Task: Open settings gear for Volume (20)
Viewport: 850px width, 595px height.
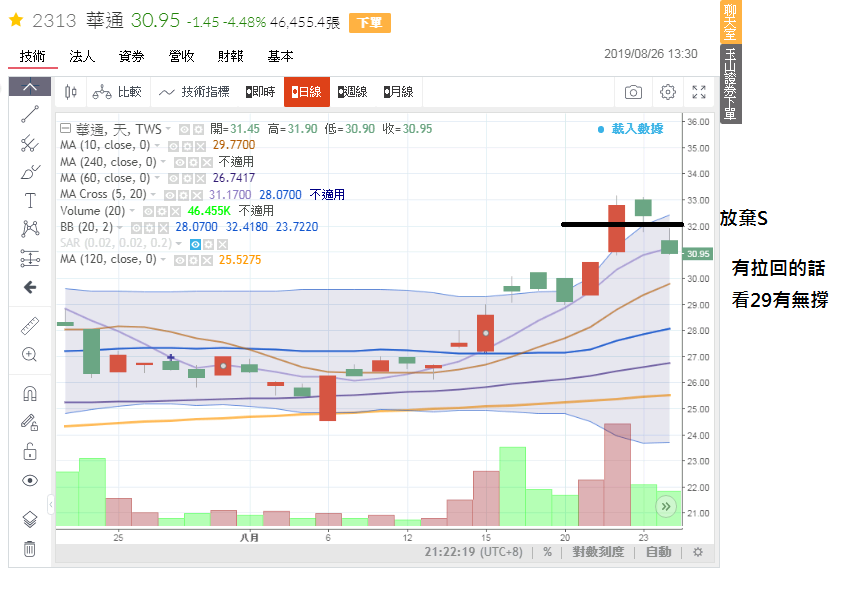Action: click(x=162, y=211)
